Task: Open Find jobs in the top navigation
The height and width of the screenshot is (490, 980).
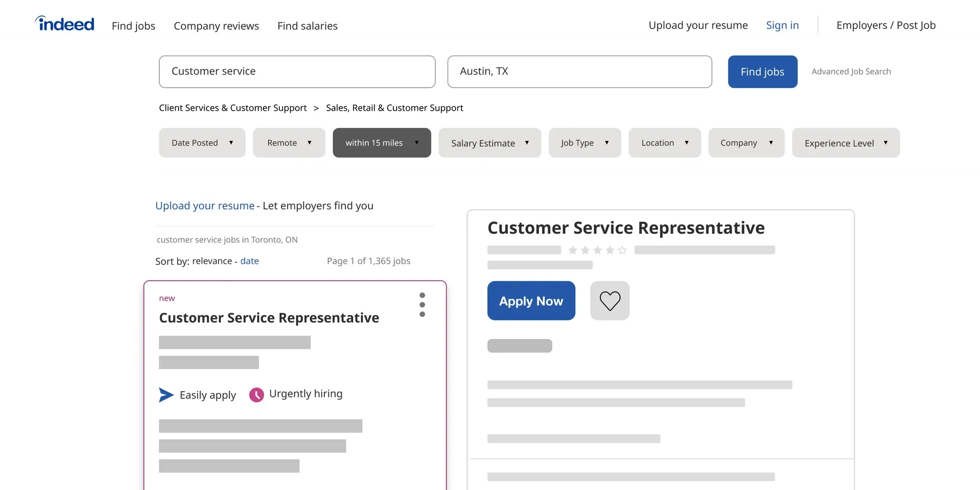Action: (x=133, y=26)
